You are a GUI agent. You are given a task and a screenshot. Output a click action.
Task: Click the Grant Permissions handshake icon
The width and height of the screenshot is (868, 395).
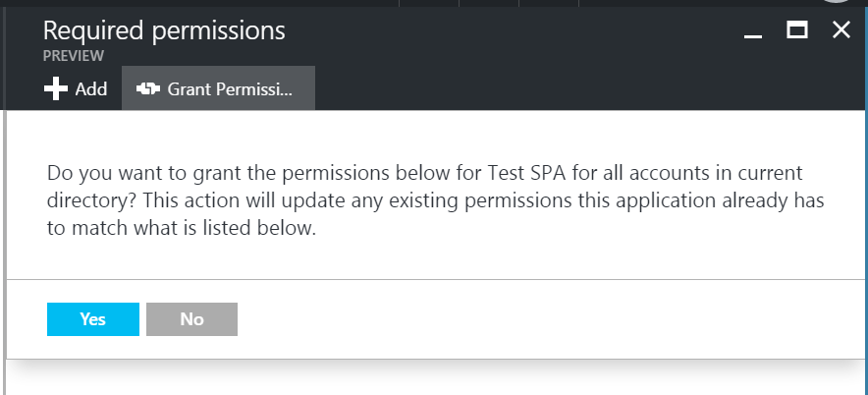148,88
